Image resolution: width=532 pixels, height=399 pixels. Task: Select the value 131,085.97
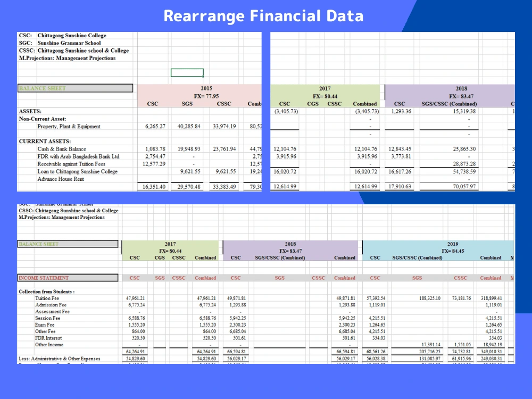[430, 359]
